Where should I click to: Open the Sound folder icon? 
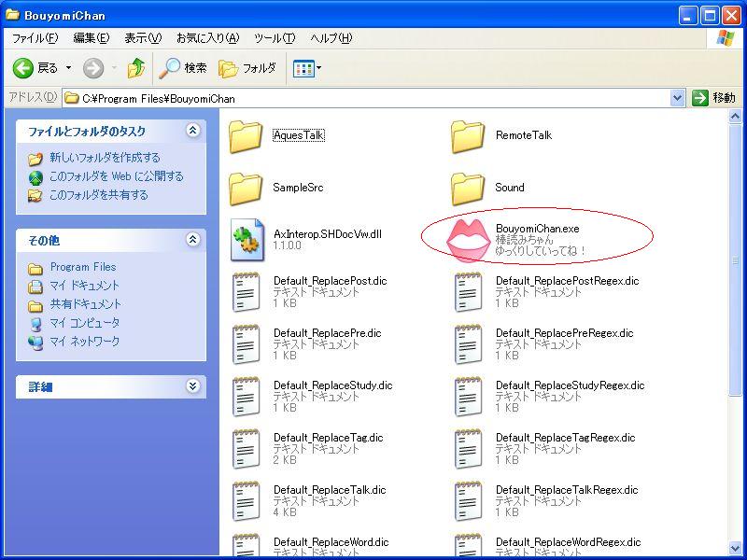[x=468, y=189]
